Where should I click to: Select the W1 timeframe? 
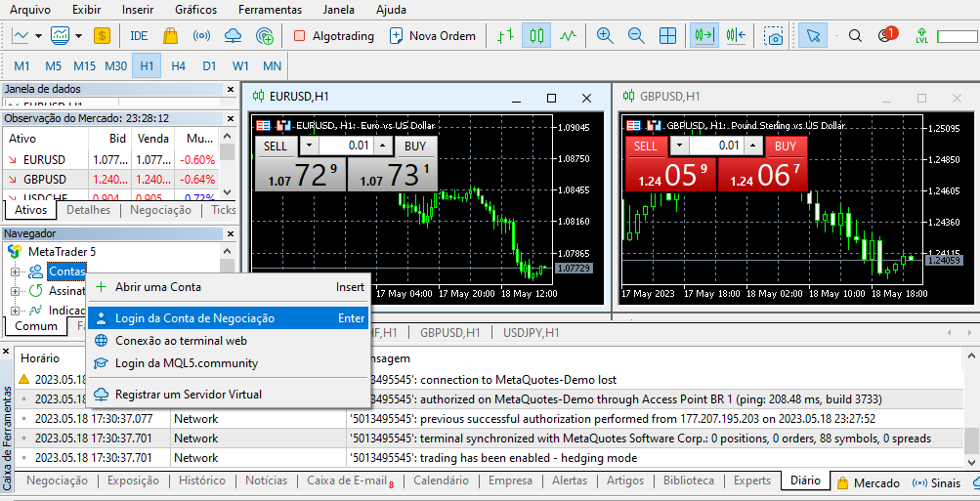coord(240,65)
